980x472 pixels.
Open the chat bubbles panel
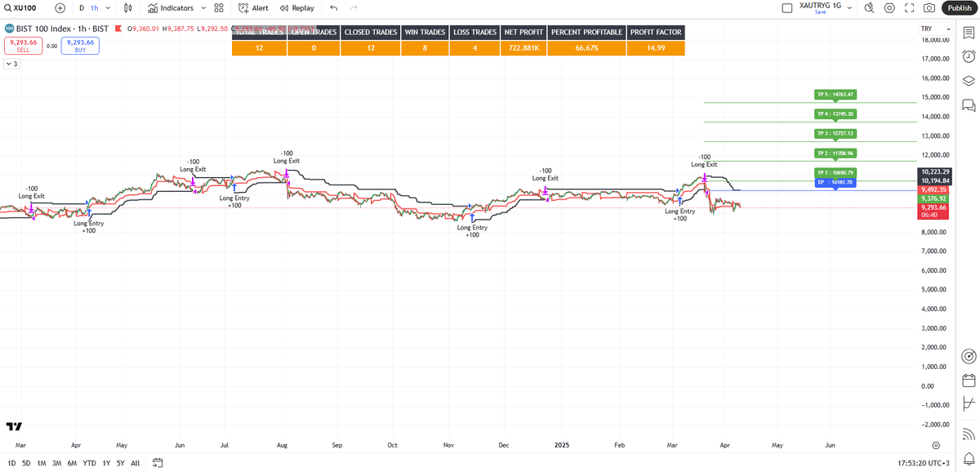(969, 105)
